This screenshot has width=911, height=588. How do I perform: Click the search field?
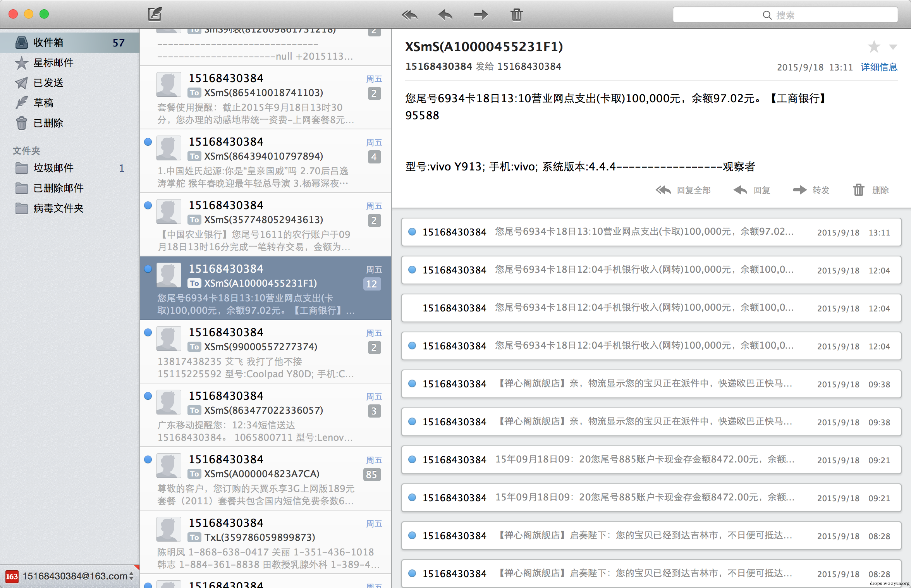785,15
